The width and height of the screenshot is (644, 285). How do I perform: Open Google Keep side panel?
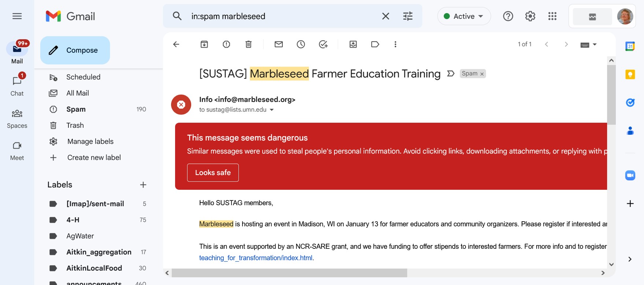tap(630, 74)
